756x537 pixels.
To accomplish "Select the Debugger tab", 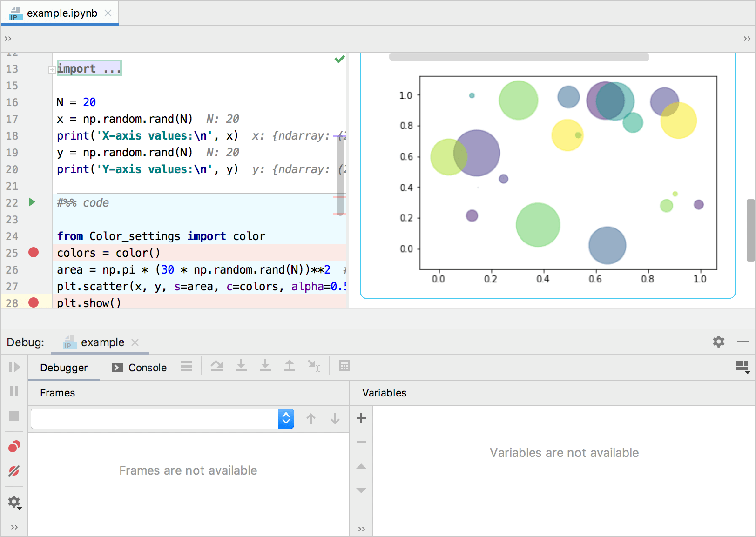I will tap(64, 368).
